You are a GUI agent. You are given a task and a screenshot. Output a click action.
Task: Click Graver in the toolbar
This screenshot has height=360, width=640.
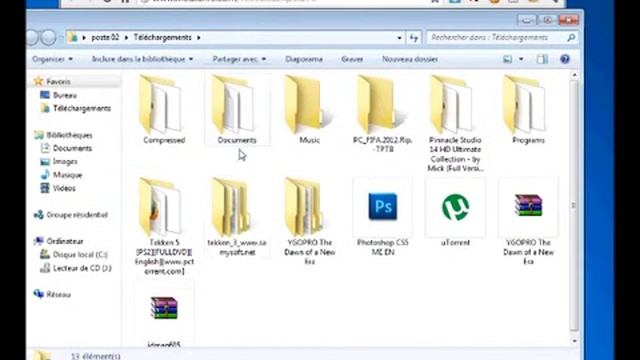click(x=352, y=59)
